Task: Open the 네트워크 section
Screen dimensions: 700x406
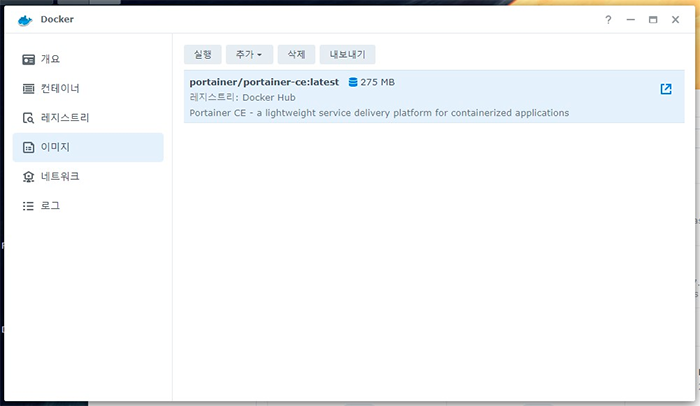Action: (88, 176)
